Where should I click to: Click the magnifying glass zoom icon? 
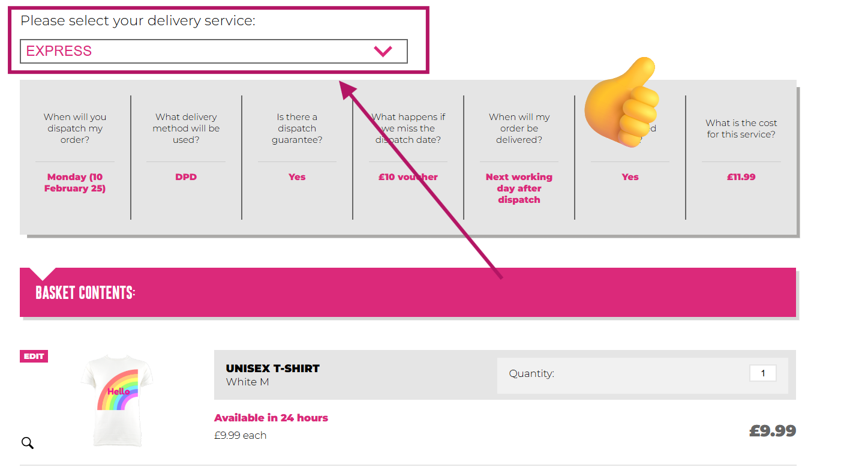28,443
